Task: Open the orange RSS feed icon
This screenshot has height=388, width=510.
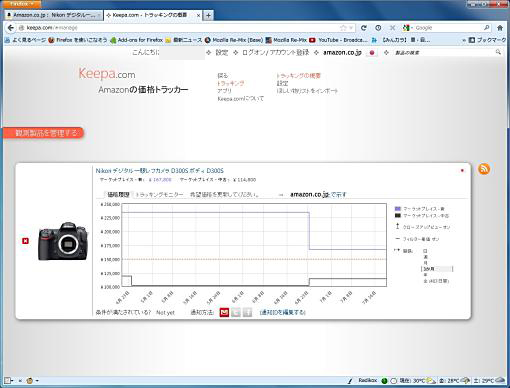Action: pos(484,169)
